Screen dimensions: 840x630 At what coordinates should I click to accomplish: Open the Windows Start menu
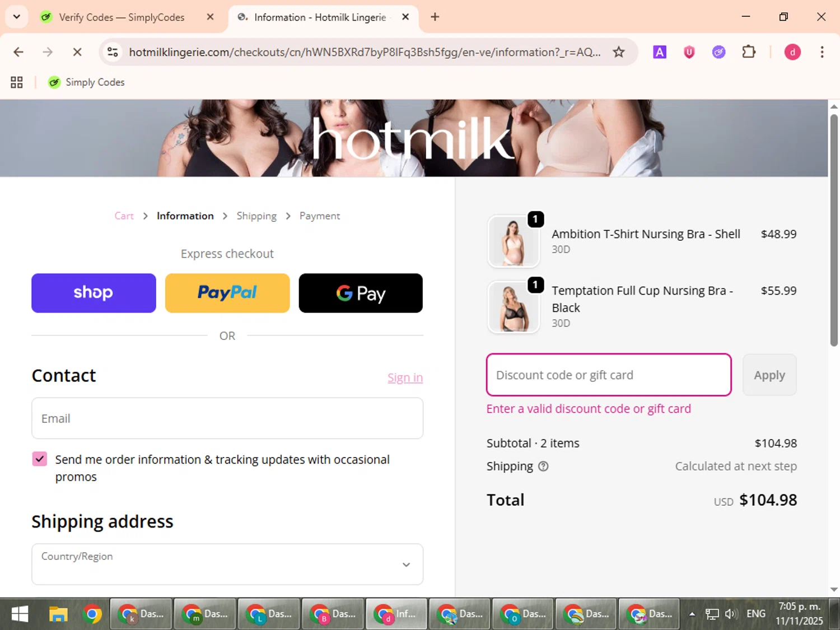tap(20, 614)
